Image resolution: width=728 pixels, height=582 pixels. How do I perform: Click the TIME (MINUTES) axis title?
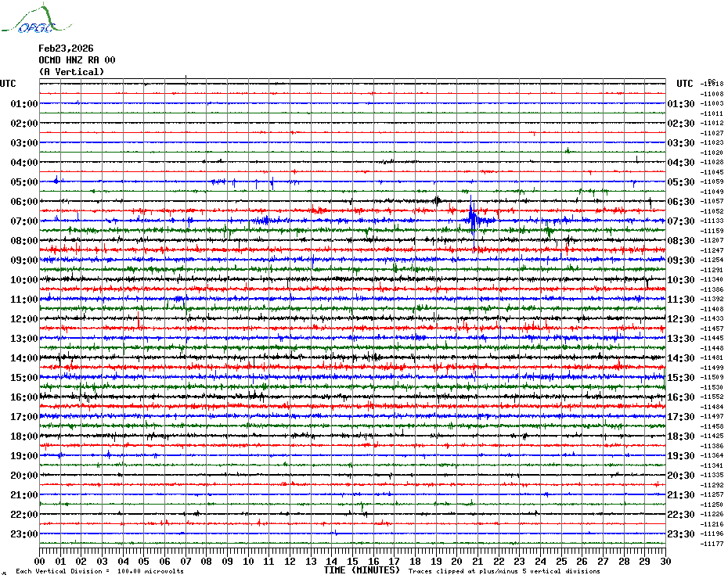[x=362, y=570]
